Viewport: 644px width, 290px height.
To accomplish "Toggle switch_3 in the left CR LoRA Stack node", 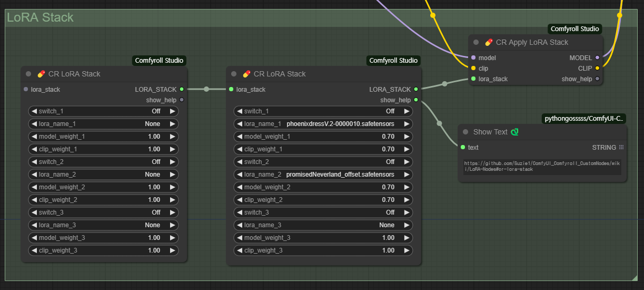I will [103, 212].
